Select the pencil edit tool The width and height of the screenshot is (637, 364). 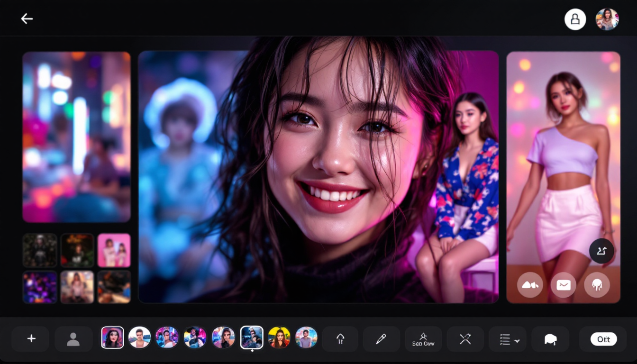381,339
